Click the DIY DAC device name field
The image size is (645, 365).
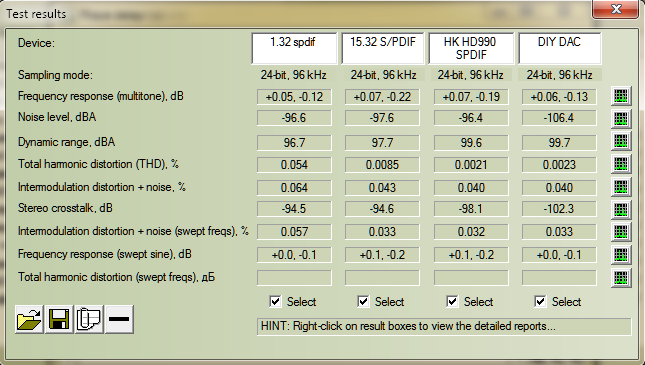[559, 49]
